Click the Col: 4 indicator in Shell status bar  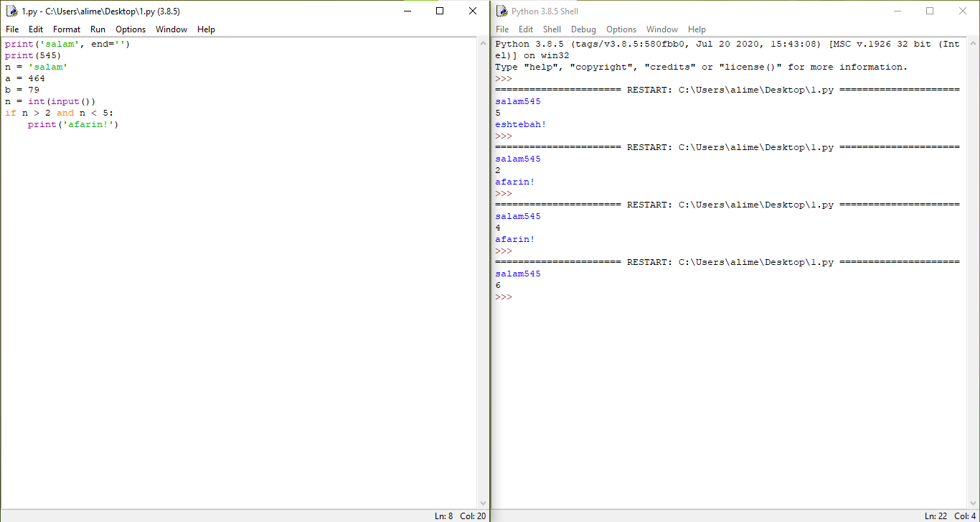966,516
